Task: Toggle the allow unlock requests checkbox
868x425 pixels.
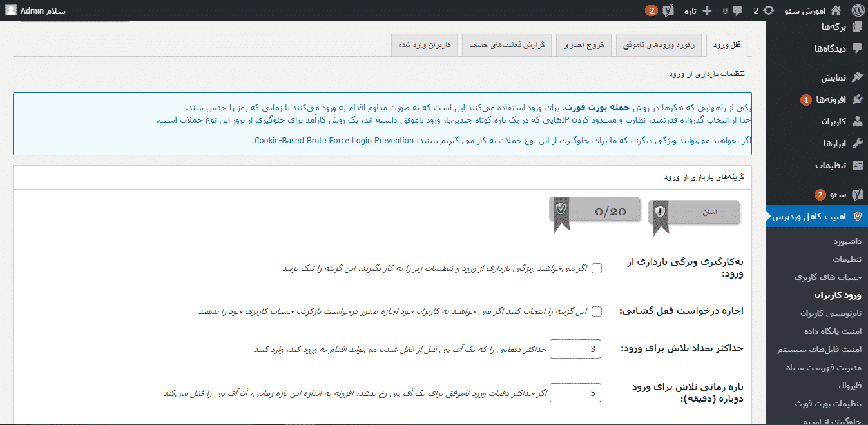Action: click(597, 311)
